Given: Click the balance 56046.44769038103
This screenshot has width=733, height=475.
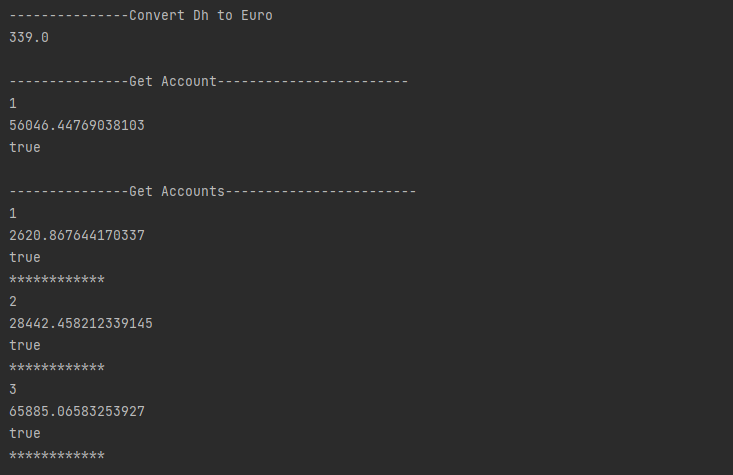Looking at the screenshot, I should tap(77, 125).
